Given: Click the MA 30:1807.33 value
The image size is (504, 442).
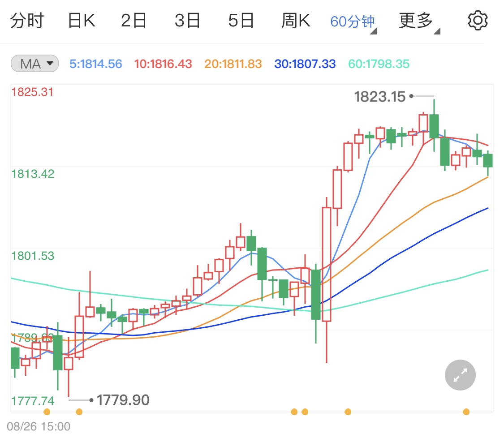Looking at the screenshot, I should click(x=305, y=64).
